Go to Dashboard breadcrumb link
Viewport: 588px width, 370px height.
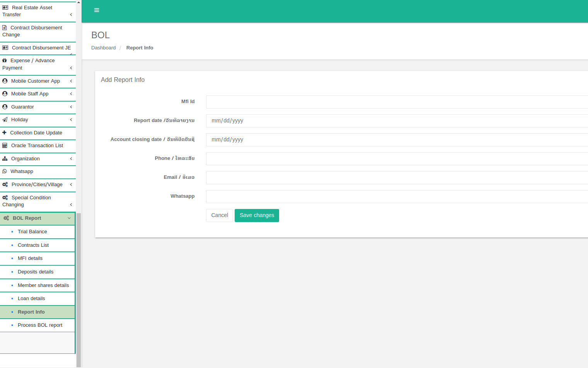[103, 48]
